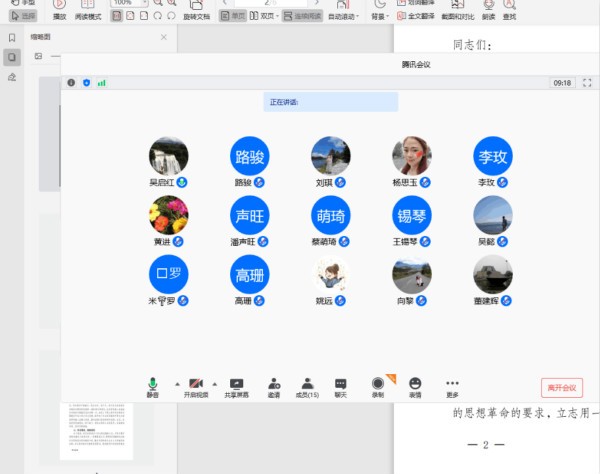
Task: Click the bookmark icon in left sidebar
Action: coord(11,37)
